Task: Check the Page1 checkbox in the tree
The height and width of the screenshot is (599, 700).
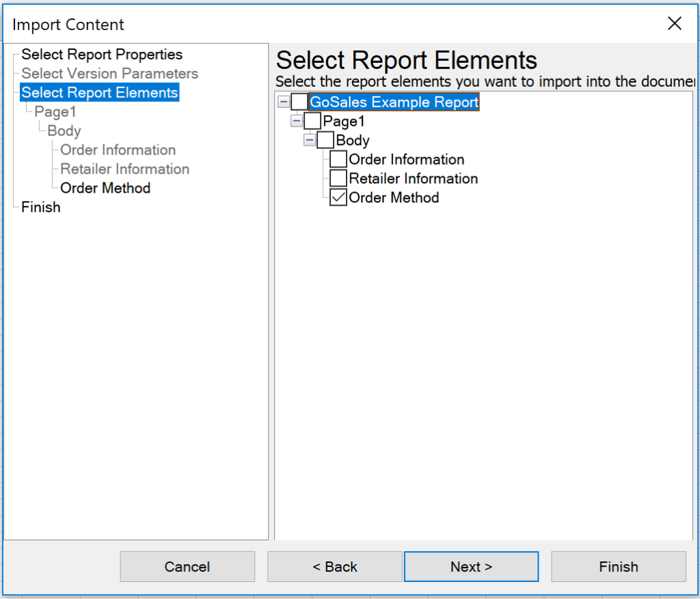Action: click(312, 120)
